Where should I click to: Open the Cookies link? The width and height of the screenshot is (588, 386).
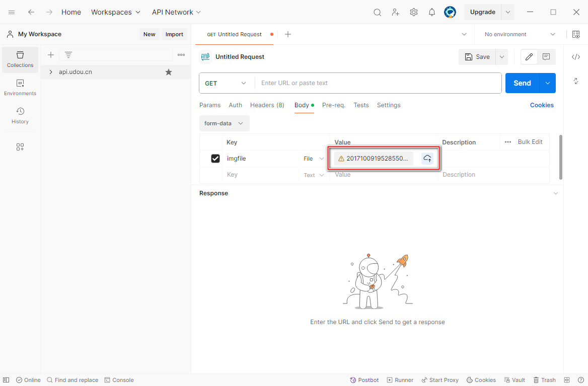[542, 105]
